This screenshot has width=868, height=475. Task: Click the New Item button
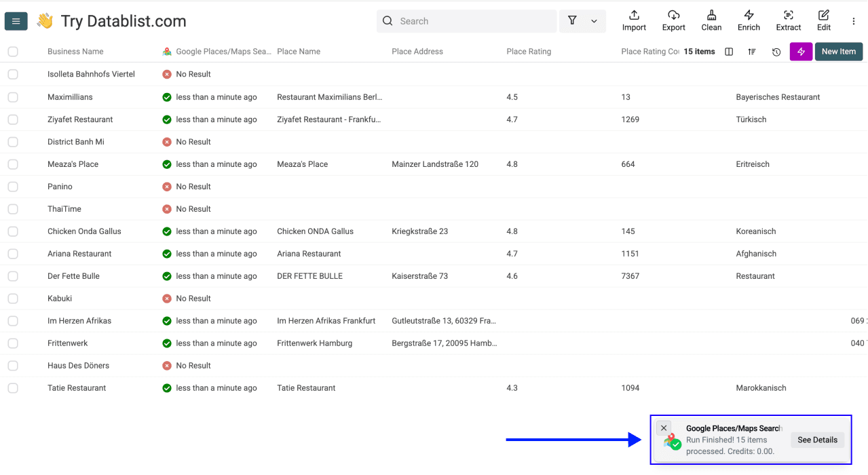click(838, 51)
